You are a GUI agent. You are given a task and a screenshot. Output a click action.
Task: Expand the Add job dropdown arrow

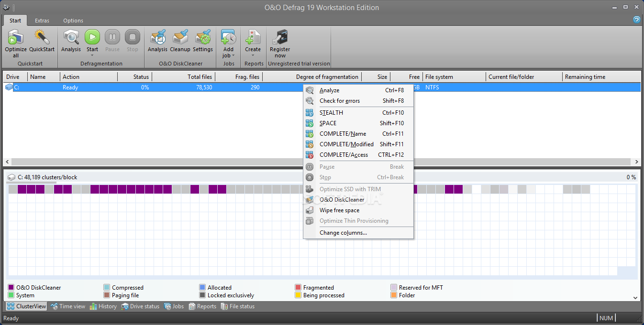(x=233, y=55)
